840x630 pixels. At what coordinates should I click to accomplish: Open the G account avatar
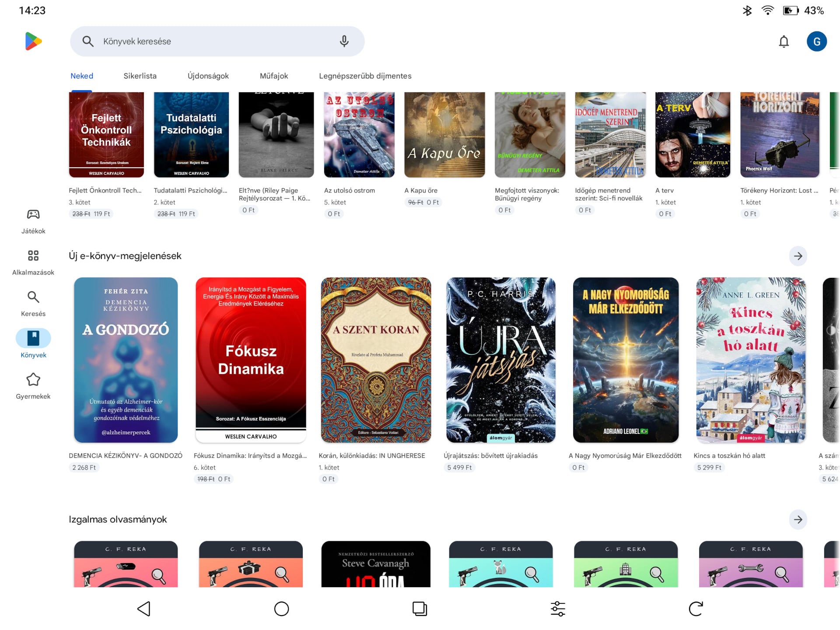click(x=816, y=42)
